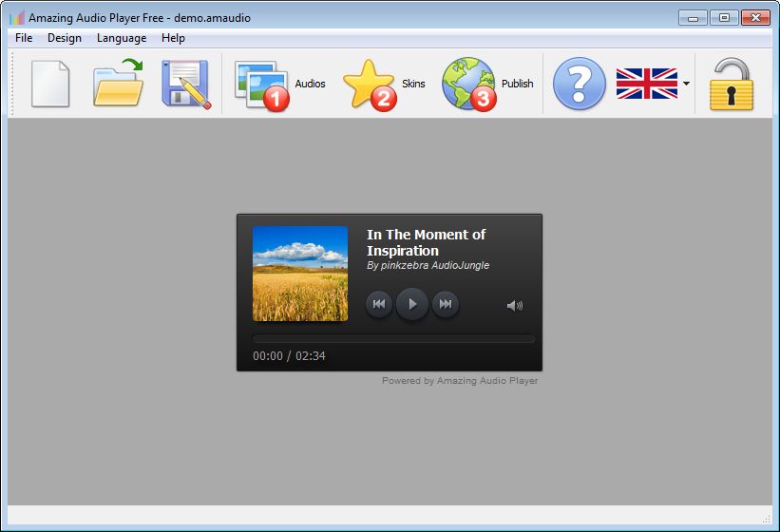780x532 pixels.
Task: Open the File menu
Action: pos(24,38)
